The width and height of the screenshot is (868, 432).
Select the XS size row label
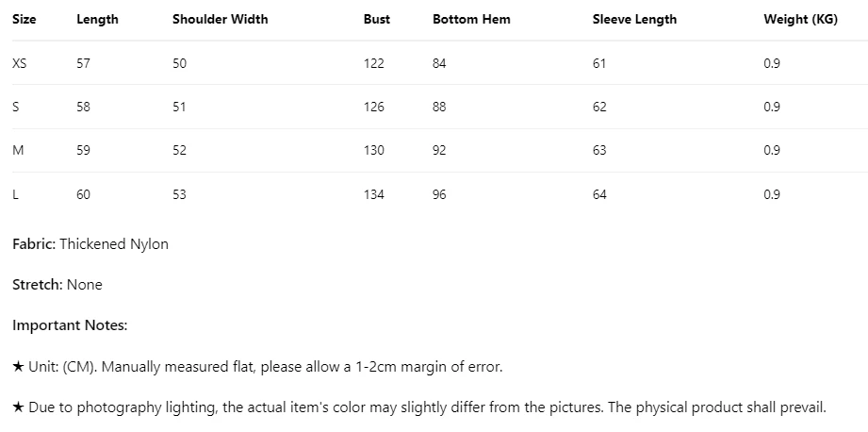point(20,63)
